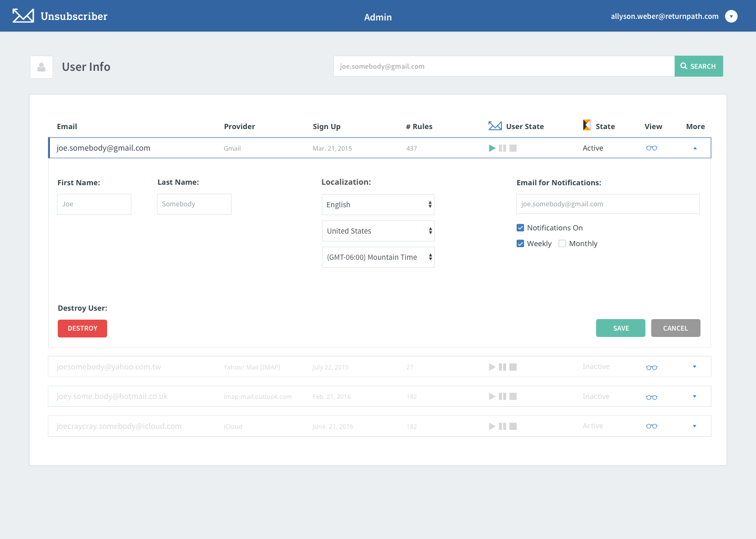Click the 437 rules count

click(412, 149)
